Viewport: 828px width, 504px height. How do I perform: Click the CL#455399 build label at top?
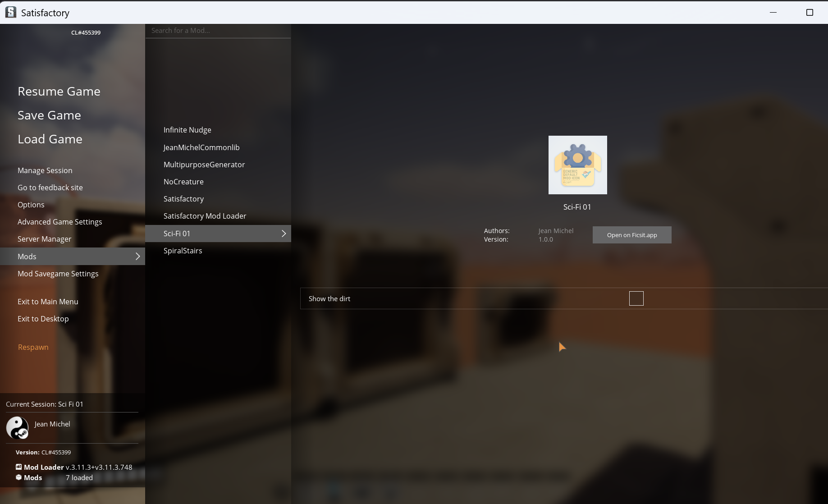pos(86,32)
